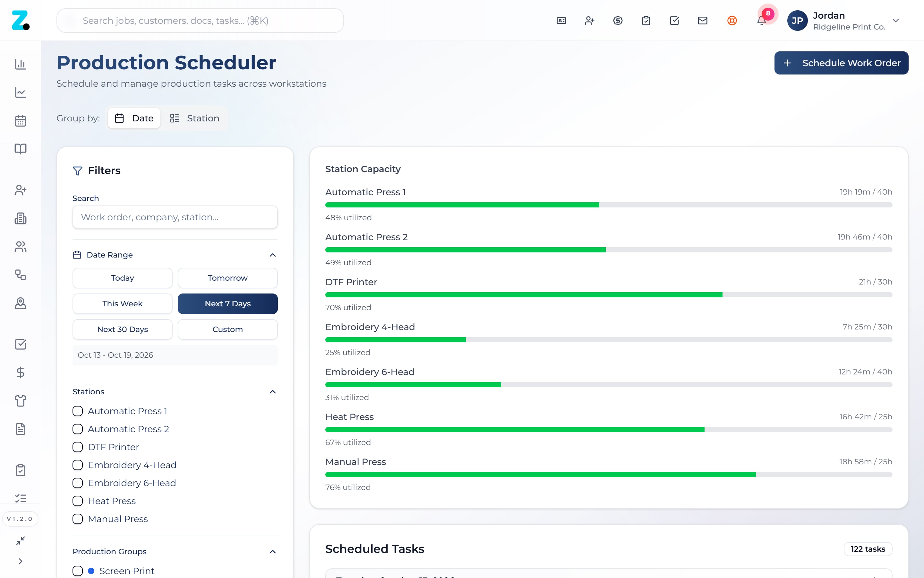Open the open-book sidebar icon
This screenshot has width=924, height=578.
pyautogui.click(x=21, y=149)
